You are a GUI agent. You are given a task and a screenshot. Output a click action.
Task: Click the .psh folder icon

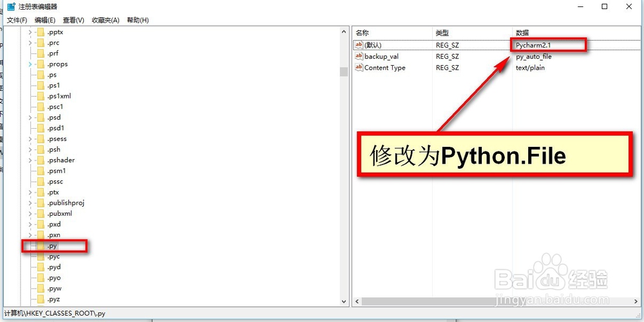pos(40,149)
